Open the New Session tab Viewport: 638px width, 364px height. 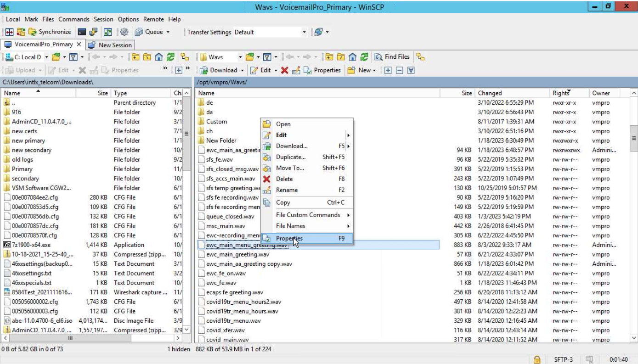tap(110, 45)
